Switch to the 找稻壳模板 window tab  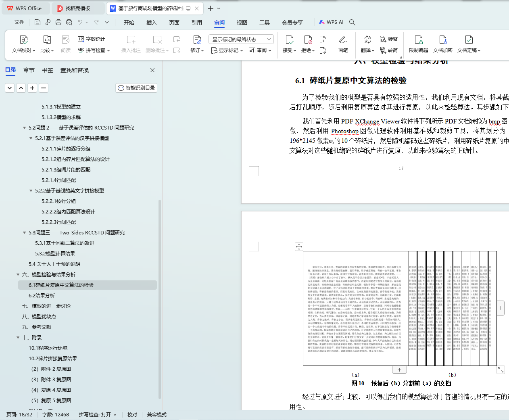click(x=79, y=8)
